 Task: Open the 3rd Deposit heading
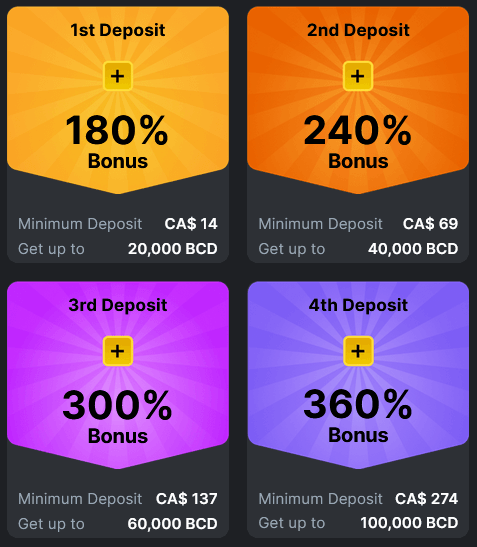pos(118,305)
